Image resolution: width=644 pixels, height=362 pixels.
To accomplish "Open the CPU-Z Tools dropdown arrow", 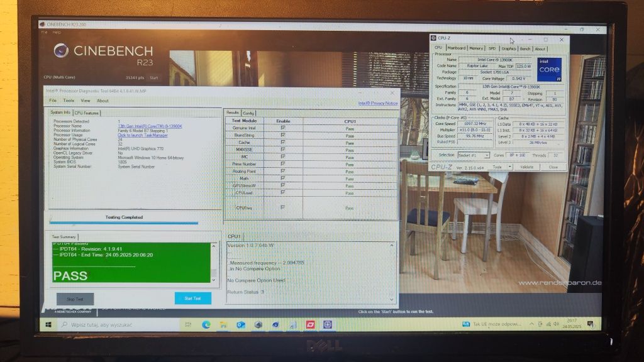I will 509,167.
